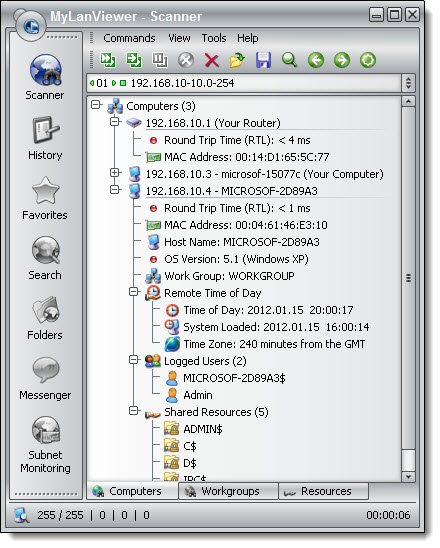440x548 pixels.
Task: Select Host Name: MICROSOF-2D89A3 row
Action: (242, 242)
